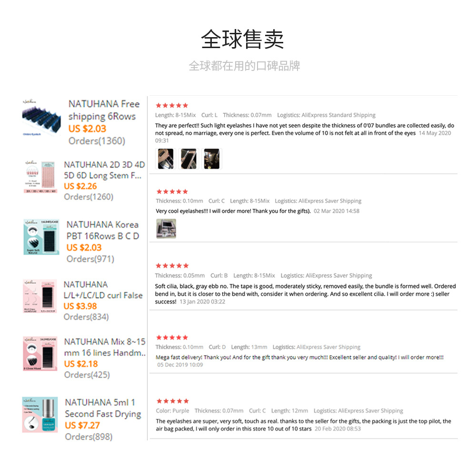This screenshot has height=458, width=476.
Task: Click the US $3.98 price
Action: 80,306
